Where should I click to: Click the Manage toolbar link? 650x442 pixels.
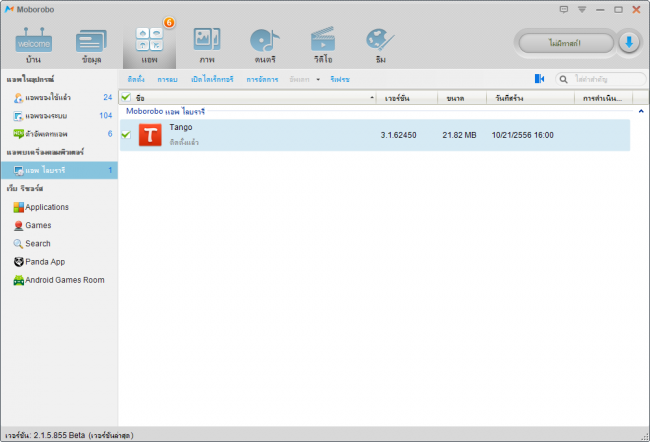pyautogui.click(x=262, y=79)
